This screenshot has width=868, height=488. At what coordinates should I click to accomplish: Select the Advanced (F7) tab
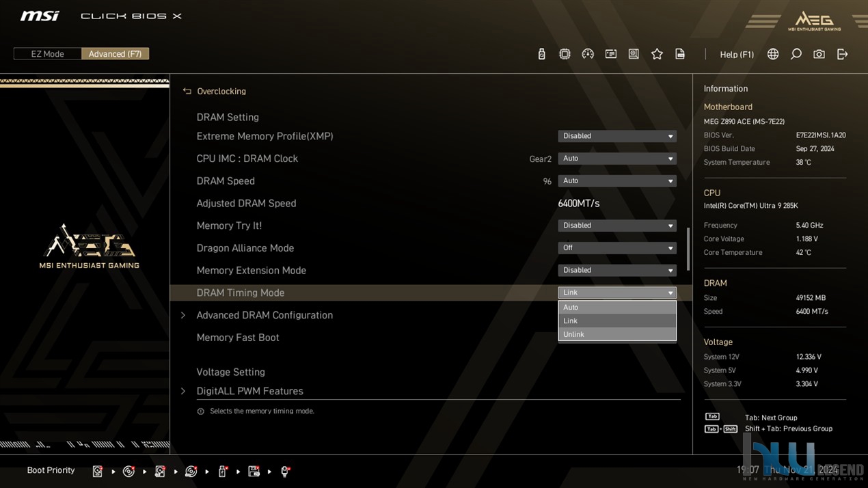click(115, 54)
